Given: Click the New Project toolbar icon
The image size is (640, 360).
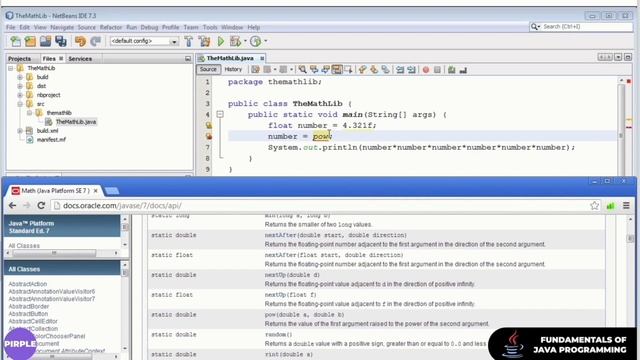Looking at the screenshot, I should click(x=30, y=41).
